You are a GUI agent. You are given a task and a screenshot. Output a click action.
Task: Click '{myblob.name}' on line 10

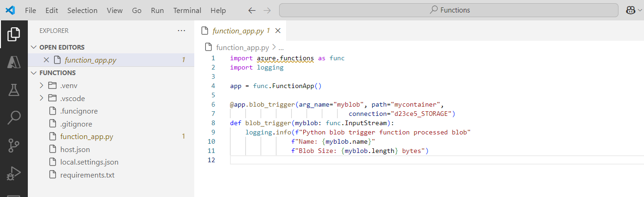click(346, 141)
